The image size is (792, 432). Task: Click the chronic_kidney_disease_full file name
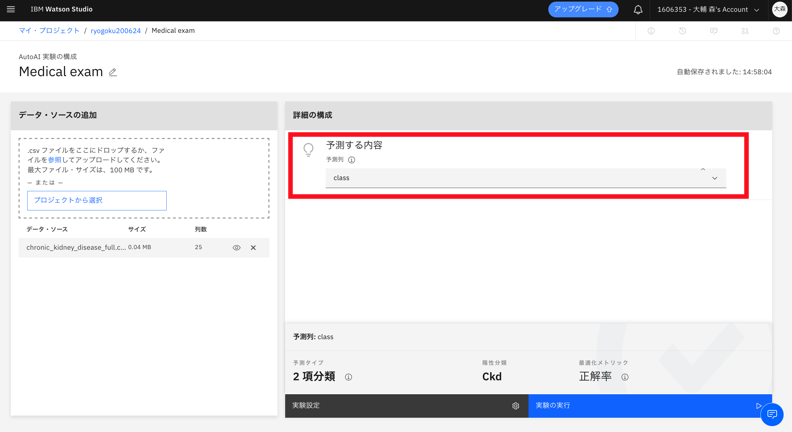[76, 248]
